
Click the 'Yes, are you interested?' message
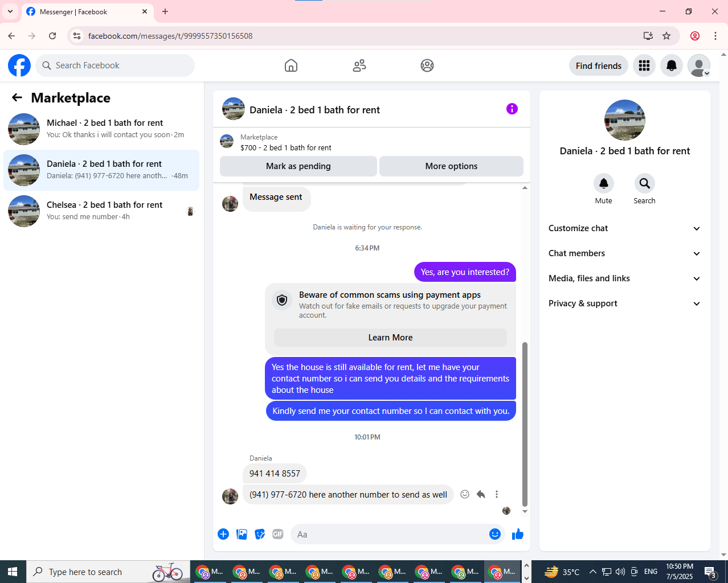[465, 272]
